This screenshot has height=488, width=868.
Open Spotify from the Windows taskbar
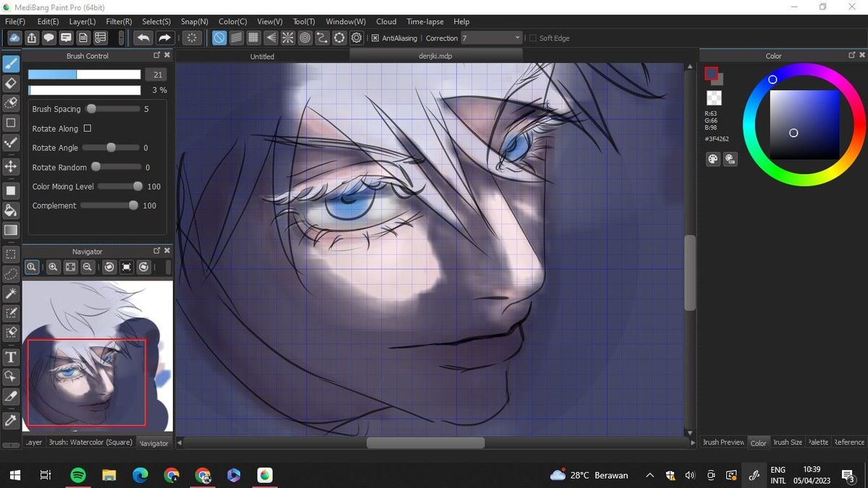click(x=77, y=475)
